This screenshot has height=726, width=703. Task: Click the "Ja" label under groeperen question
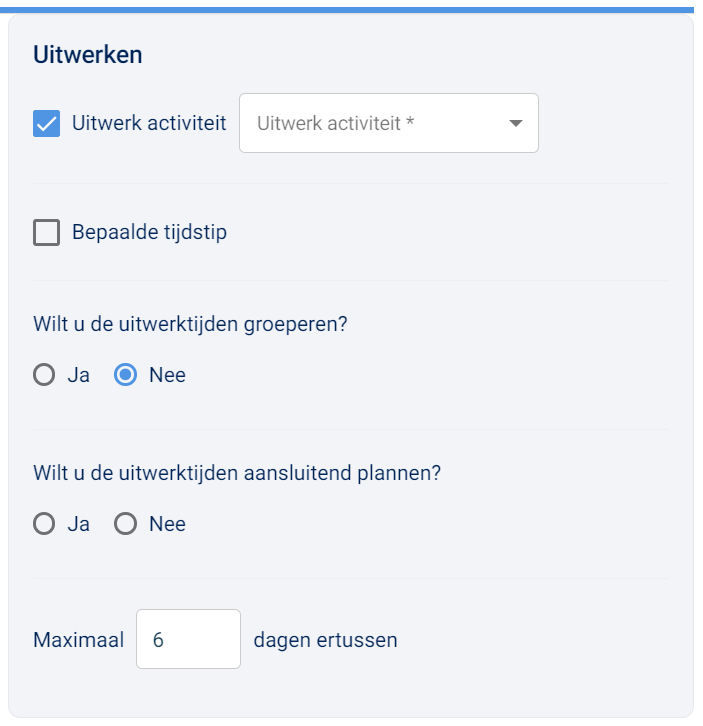tap(78, 375)
